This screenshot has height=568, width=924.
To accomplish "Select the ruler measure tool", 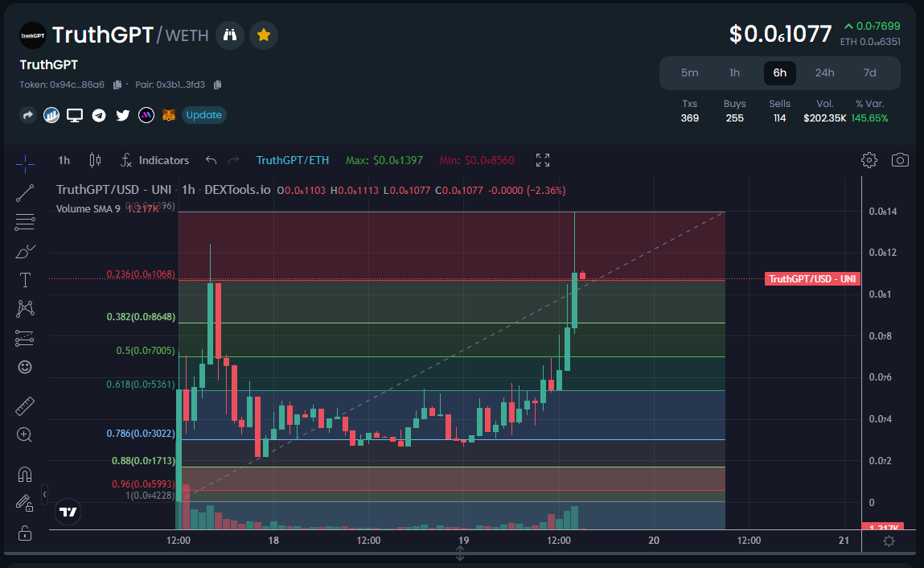I will coord(25,405).
